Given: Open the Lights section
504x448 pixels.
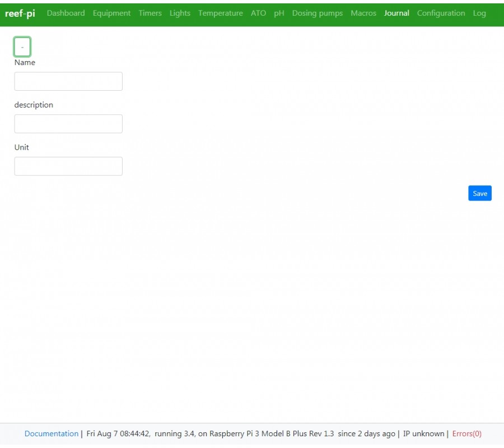Looking at the screenshot, I should point(180,13).
